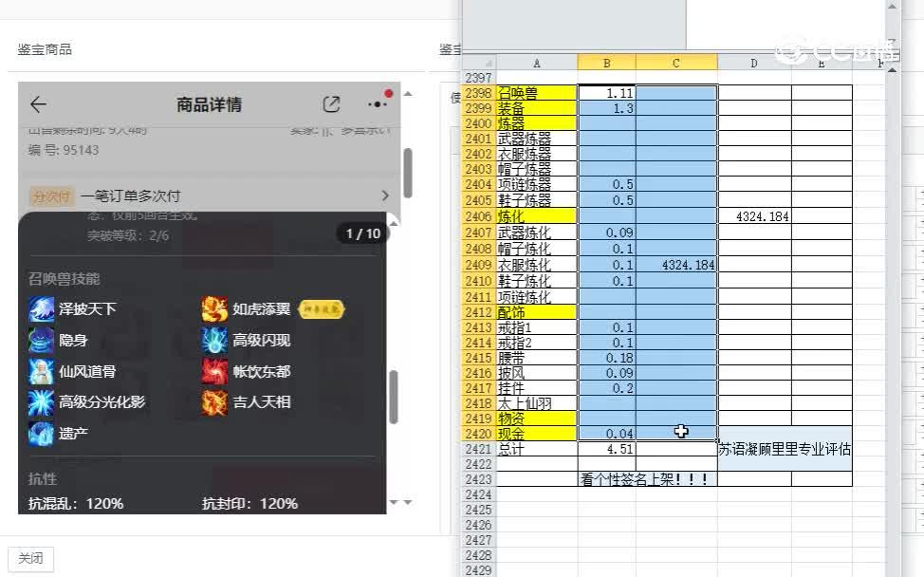Open the share icon in 商品详情 header
The height and width of the screenshot is (577, 924).
pos(331,104)
